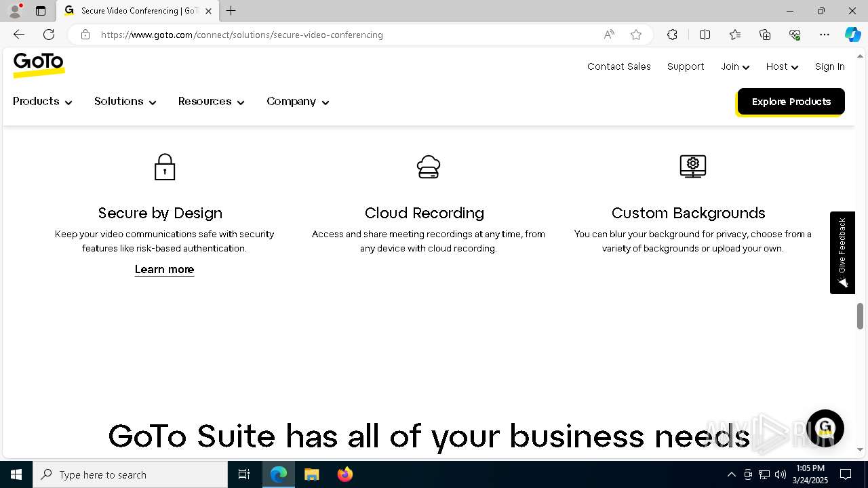Open Collections icon in toolbar
868x488 pixels.
pyautogui.click(x=765, y=35)
